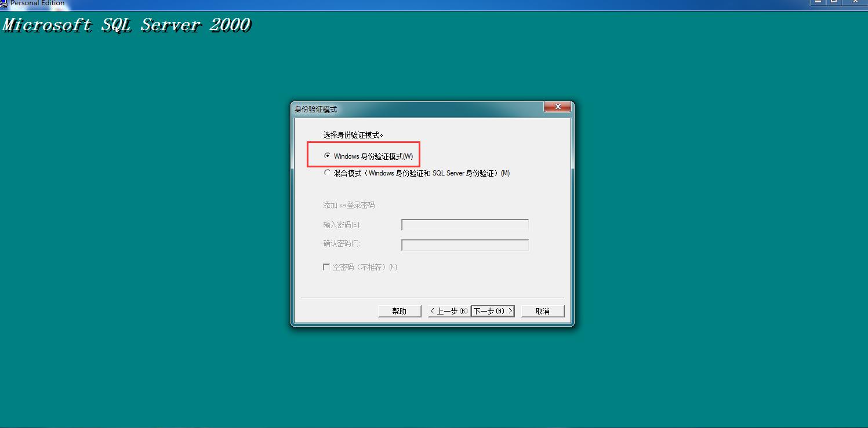The image size is (868, 428).
Task: Click the 下一步(N) button
Action: click(491, 310)
